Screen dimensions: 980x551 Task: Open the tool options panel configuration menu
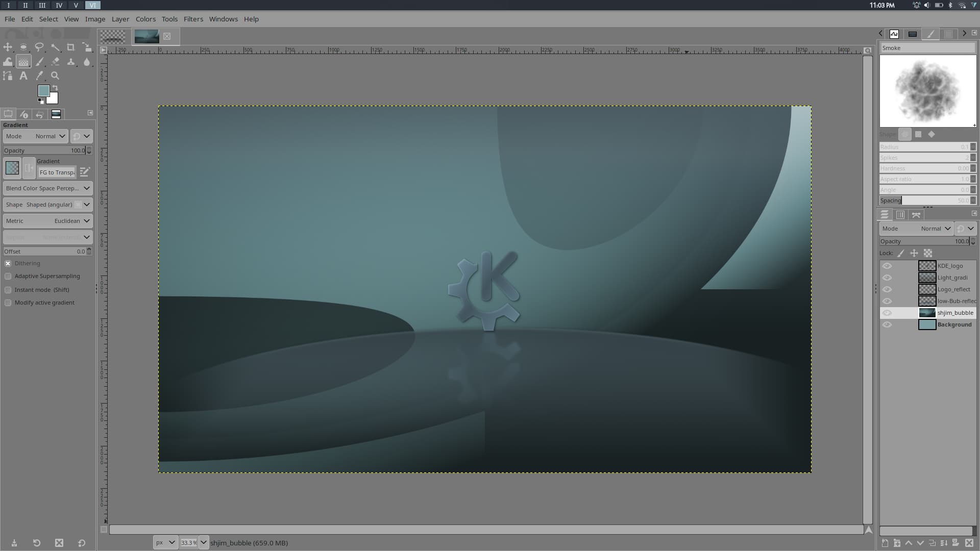(90, 113)
